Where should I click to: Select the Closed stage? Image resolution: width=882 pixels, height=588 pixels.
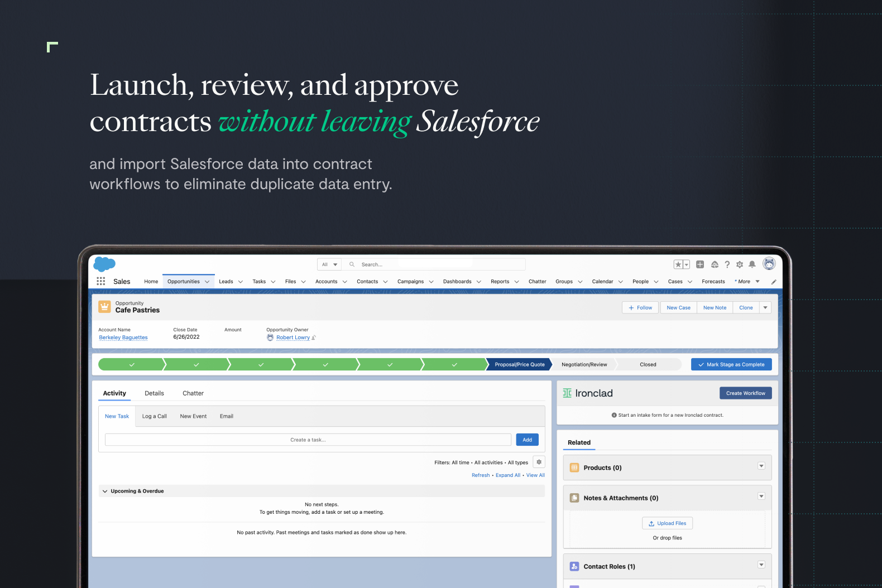click(648, 364)
